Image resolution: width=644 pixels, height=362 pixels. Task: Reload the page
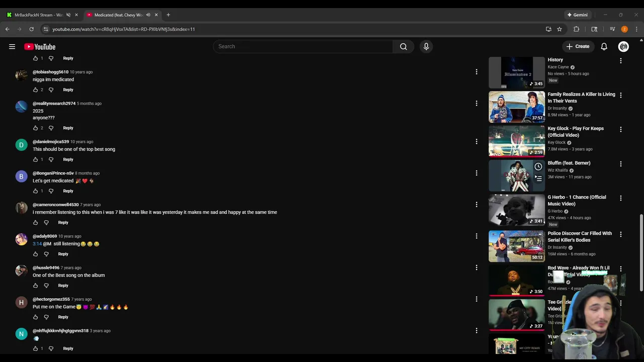tap(31, 29)
